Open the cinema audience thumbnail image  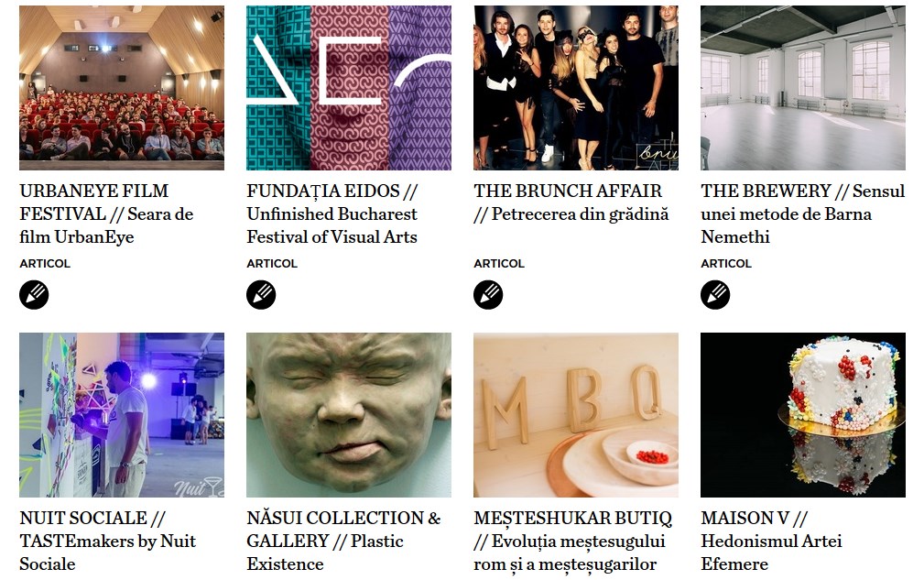point(122,88)
